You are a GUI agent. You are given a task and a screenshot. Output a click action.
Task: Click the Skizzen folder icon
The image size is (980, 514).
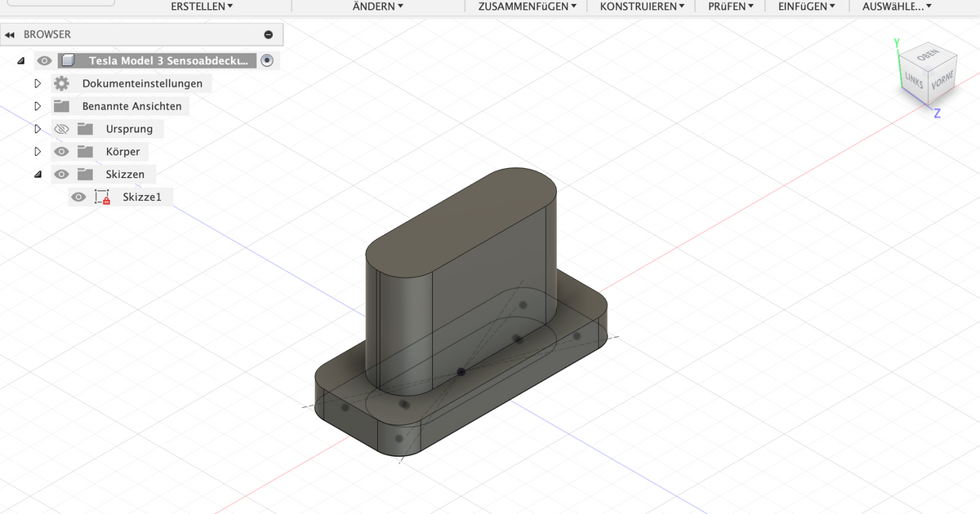[85, 174]
